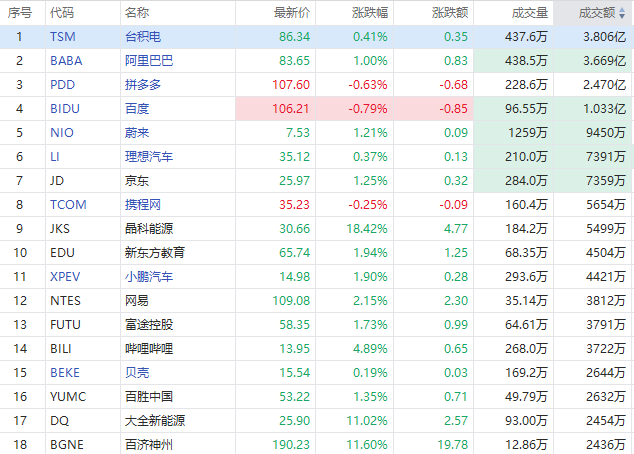Sort by 涨跌幅 column header
The width and height of the screenshot is (634, 454).
click(370, 13)
